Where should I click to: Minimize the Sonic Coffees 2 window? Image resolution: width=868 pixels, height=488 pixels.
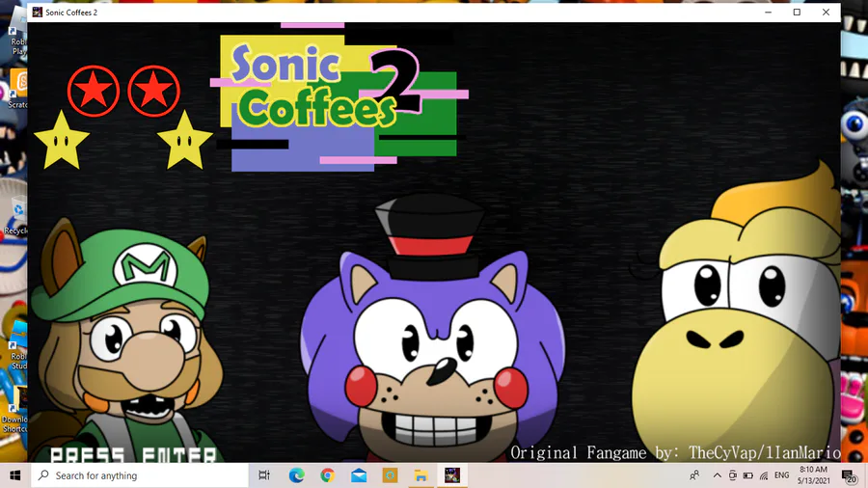coord(768,13)
